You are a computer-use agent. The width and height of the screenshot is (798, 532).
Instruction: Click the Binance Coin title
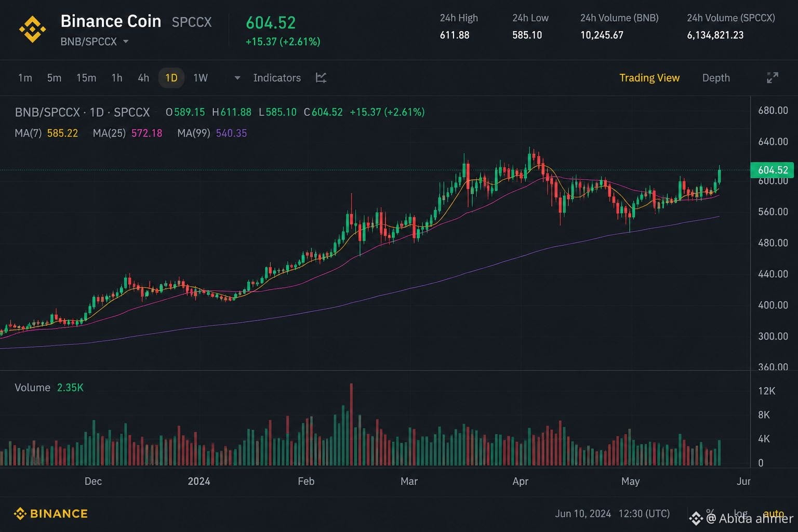click(x=111, y=21)
